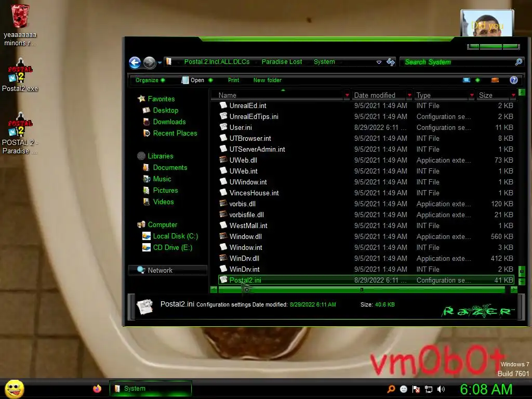The image size is (532, 399).
Task: Open the view options dropdown arrow
Action: 478,80
